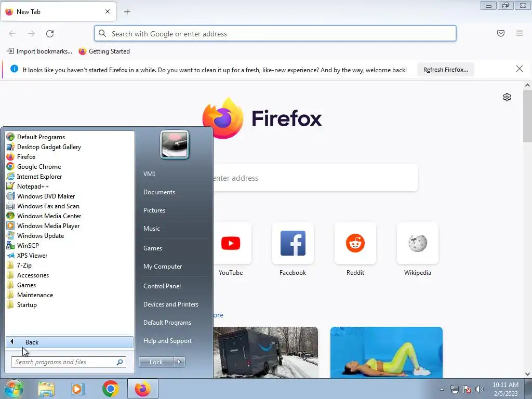Launch Default Programs from programs list

[70, 137]
